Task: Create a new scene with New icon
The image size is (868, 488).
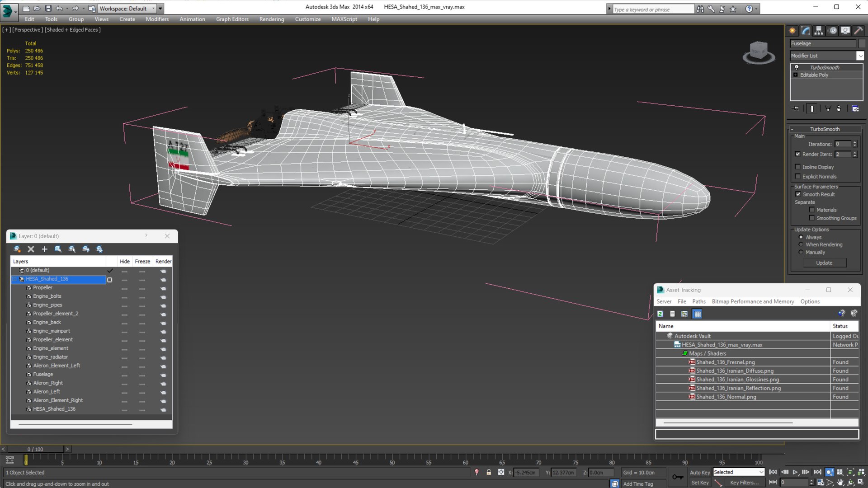Action: tap(26, 9)
